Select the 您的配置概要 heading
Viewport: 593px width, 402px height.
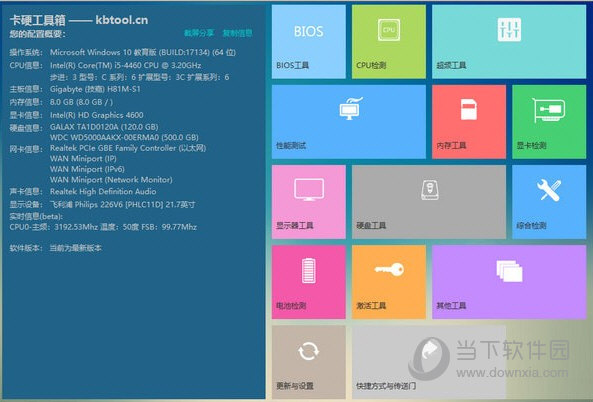pyautogui.click(x=37, y=34)
